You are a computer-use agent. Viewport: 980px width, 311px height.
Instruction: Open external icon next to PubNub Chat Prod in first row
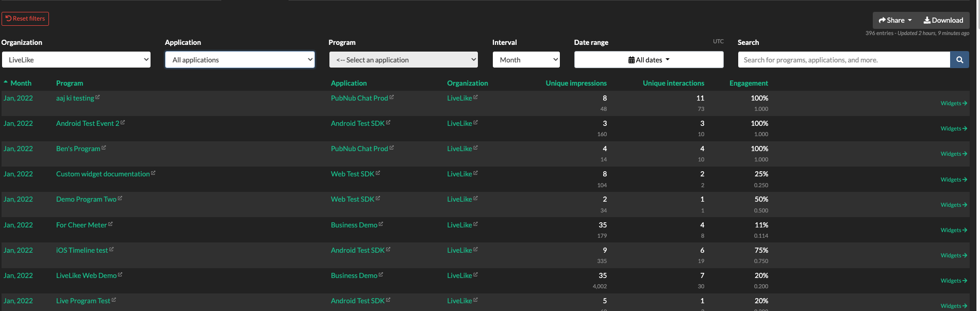pyautogui.click(x=392, y=97)
